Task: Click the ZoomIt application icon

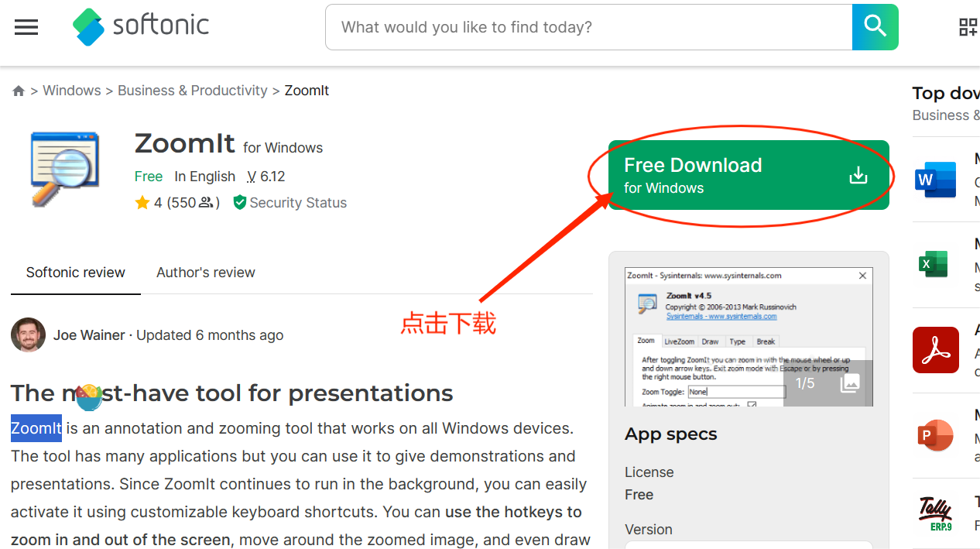Action: 65,169
